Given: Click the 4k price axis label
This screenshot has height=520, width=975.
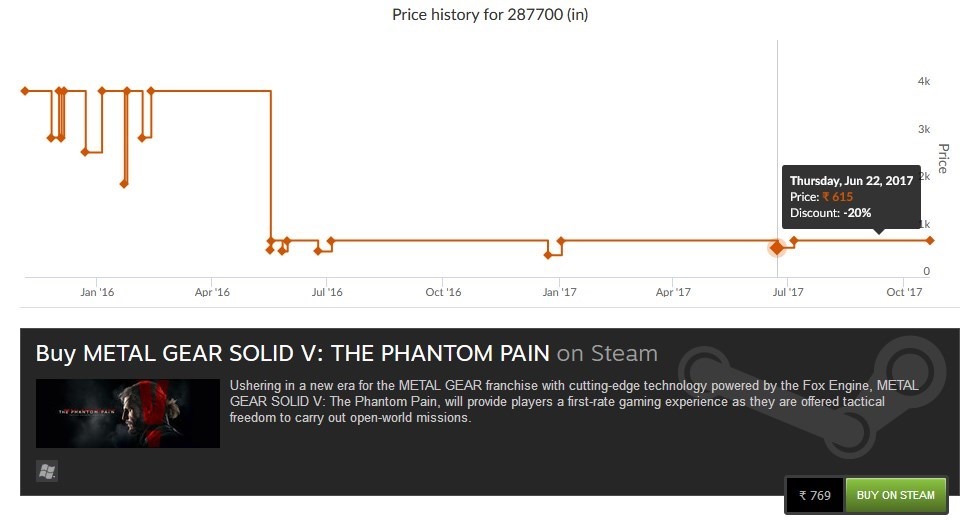Looking at the screenshot, I should coord(924,81).
